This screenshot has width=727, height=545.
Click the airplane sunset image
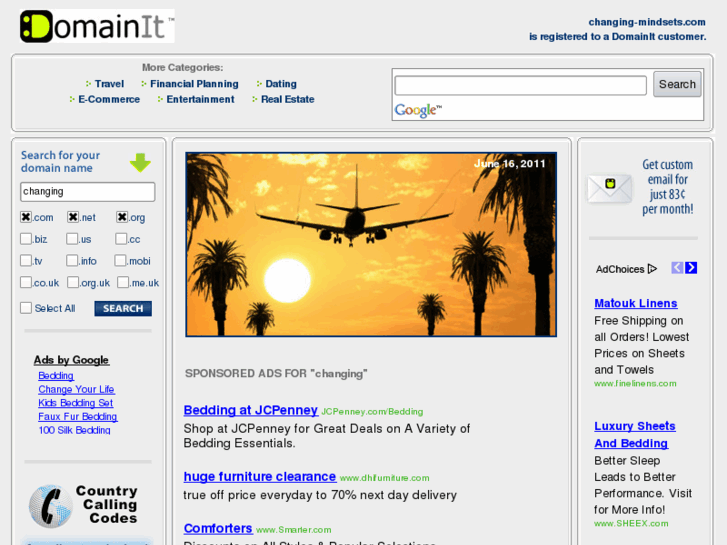(x=371, y=244)
